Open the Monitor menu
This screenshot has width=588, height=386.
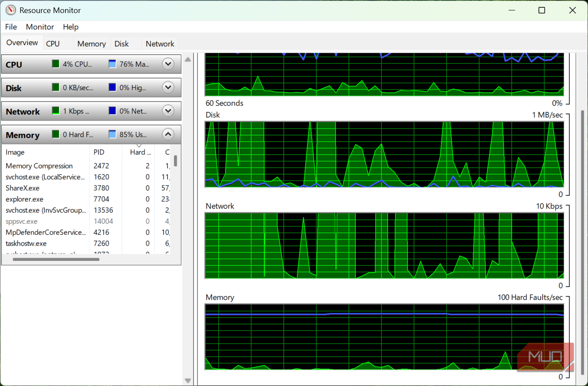(x=40, y=27)
